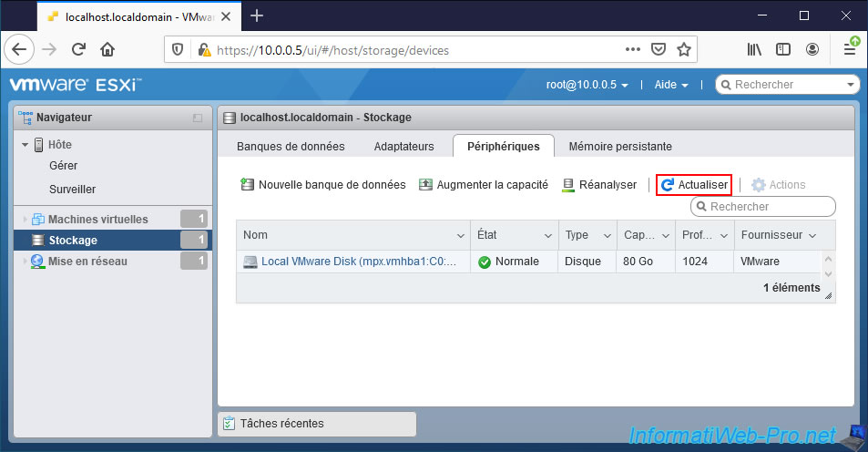868x452 pixels.
Task: Click the Normale green status icon
Action: point(485,262)
